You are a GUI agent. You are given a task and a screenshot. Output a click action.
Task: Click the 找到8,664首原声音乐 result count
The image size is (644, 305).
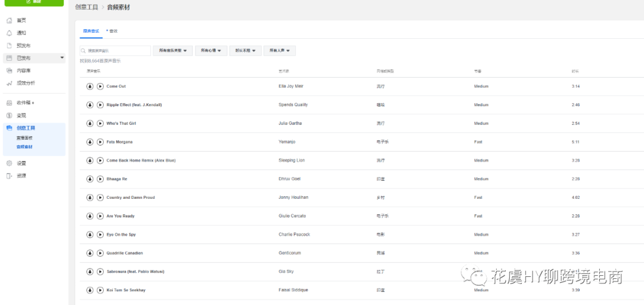pos(100,61)
